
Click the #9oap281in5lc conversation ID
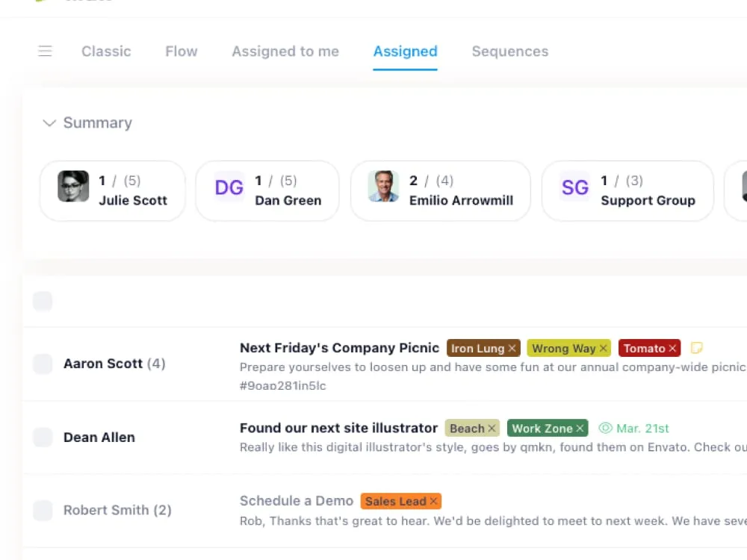pyautogui.click(x=283, y=385)
